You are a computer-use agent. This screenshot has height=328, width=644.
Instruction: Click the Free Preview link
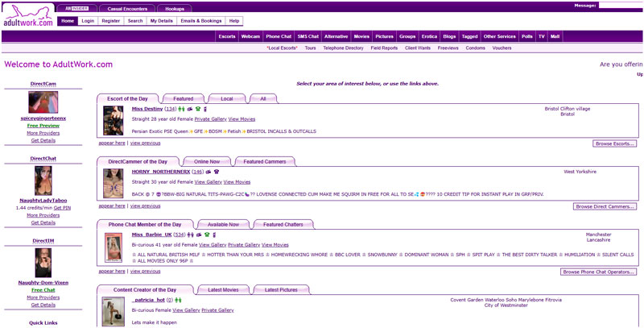(x=43, y=126)
